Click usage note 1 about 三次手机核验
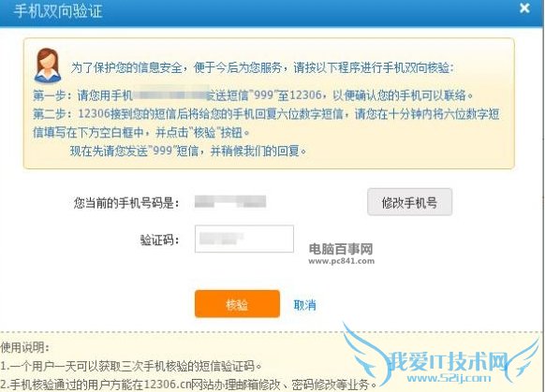The height and width of the screenshot is (392, 545). tap(131, 366)
